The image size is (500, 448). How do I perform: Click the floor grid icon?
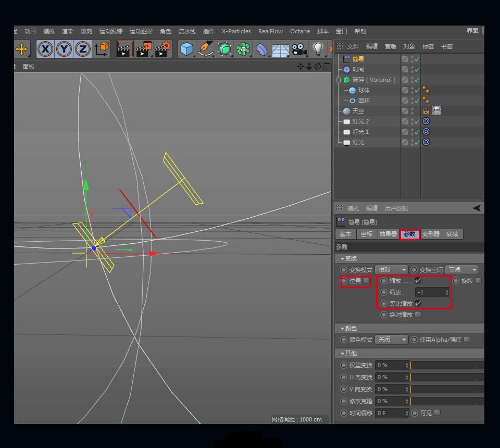point(280,50)
